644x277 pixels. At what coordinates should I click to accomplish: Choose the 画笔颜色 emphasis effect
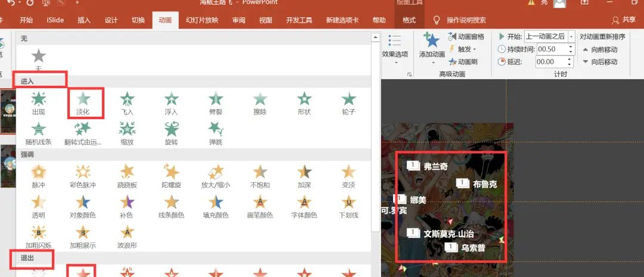(260, 207)
